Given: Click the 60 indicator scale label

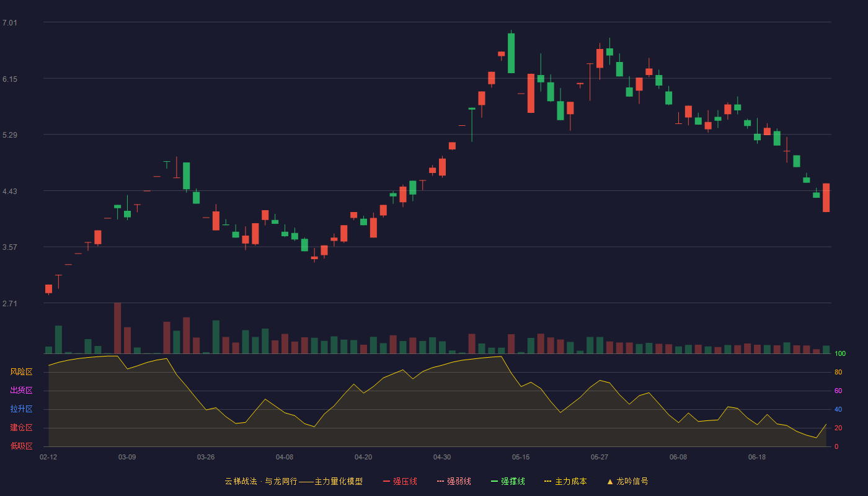Looking at the screenshot, I should coord(838,391).
